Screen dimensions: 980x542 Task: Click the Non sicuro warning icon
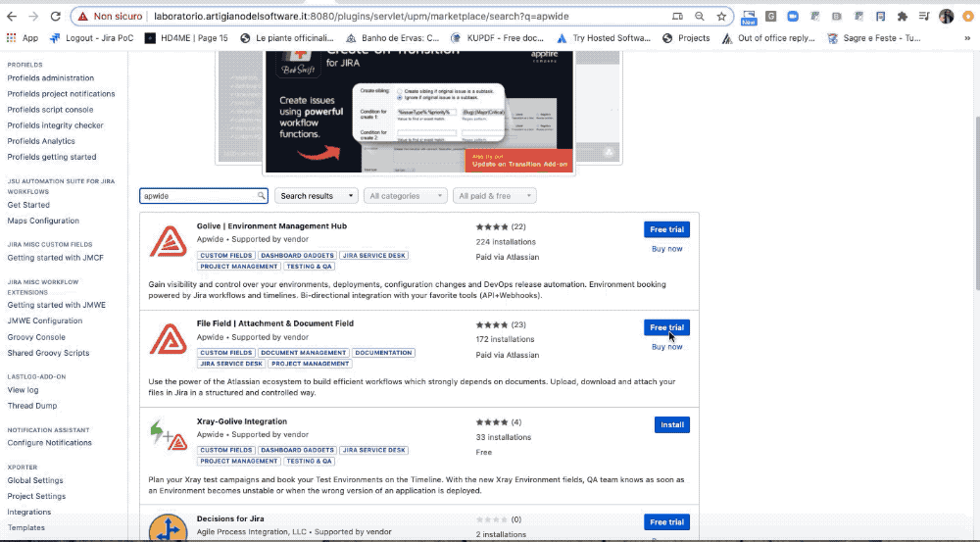pos(82,17)
